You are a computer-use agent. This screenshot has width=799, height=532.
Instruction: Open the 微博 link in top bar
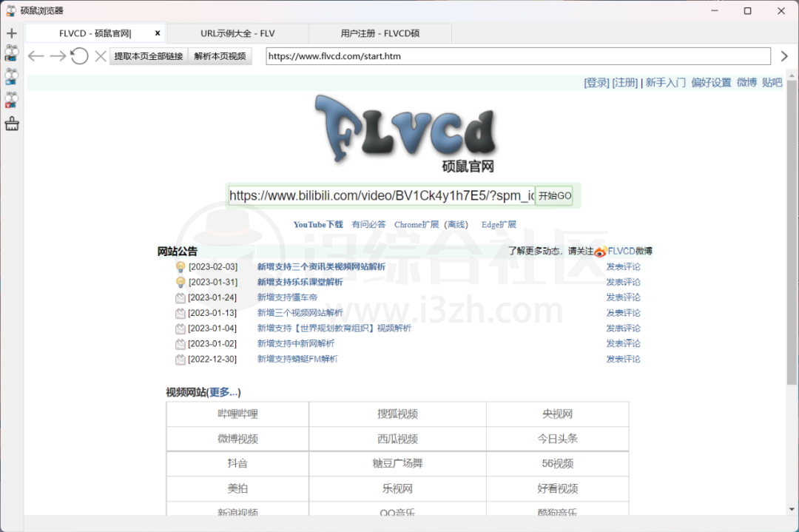point(746,83)
